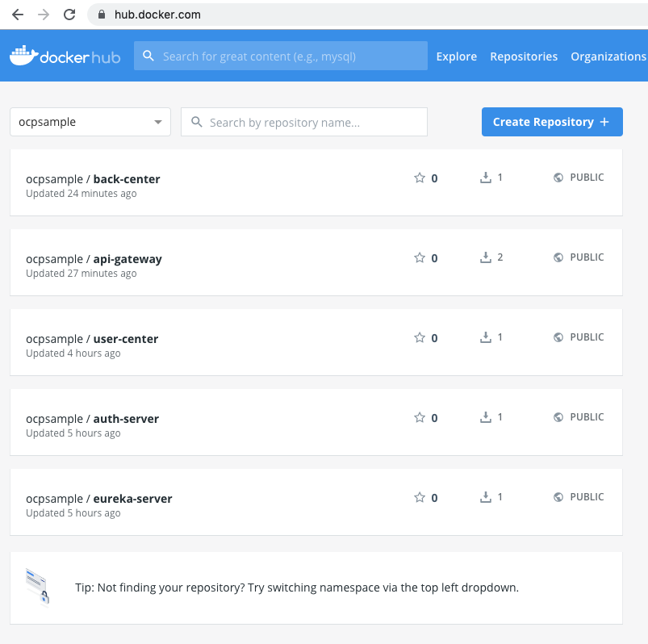This screenshot has height=644, width=648.
Task: Click the Search for great content field
Action: (281, 56)
